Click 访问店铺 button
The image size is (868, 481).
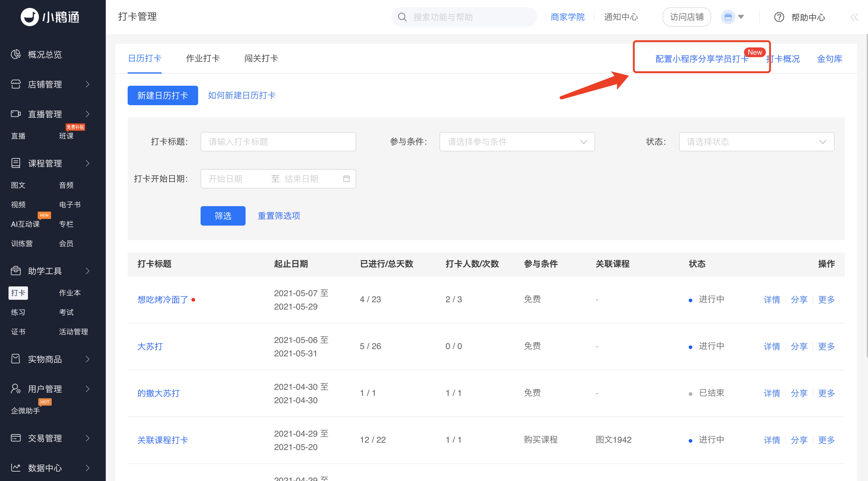(x=686, y=17)
